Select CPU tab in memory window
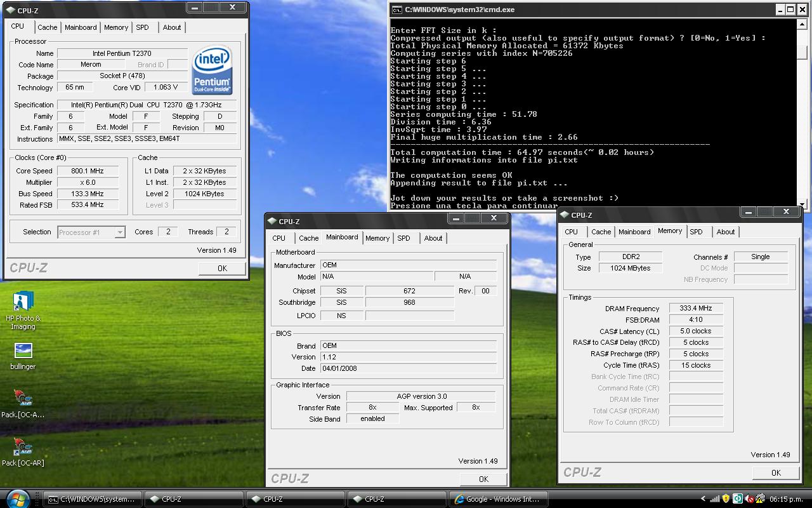 click(x=572, y=232)
